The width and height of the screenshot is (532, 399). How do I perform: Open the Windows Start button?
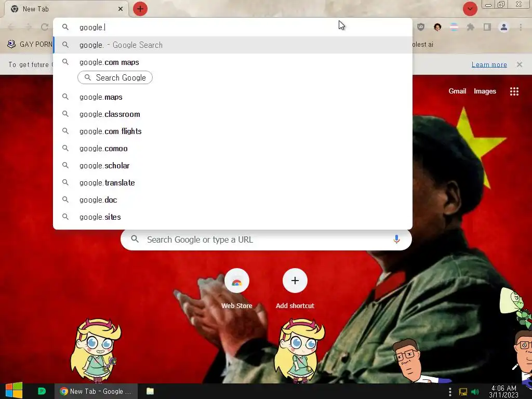coord(14,391)
